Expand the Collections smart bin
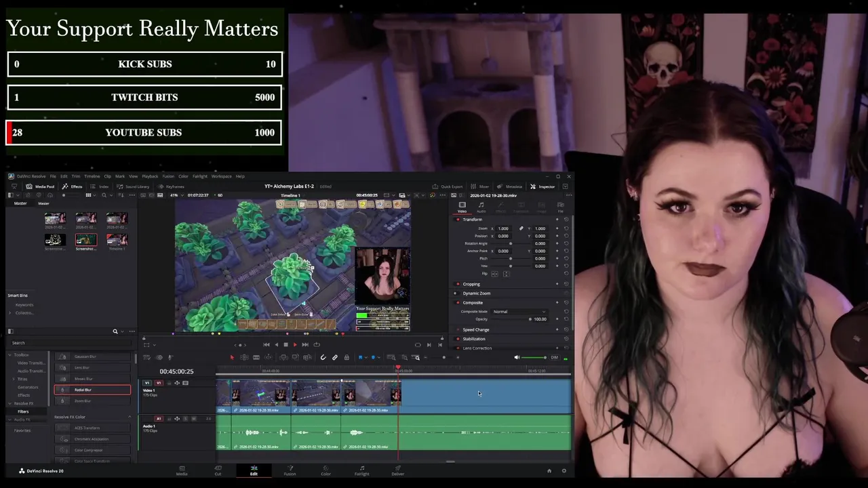Screen dimensions: 868x488 [10, 313]
